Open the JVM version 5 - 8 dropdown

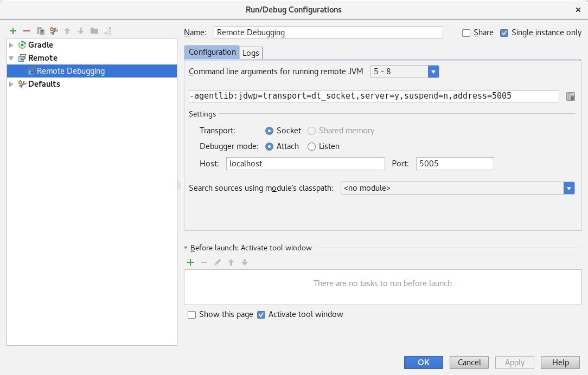(x=433, y=72)
